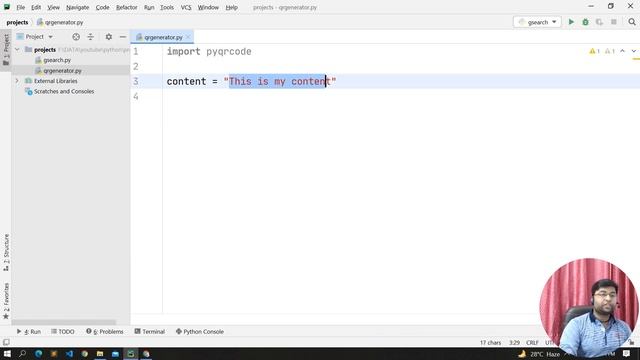Viewport: 640px width, 360px height.
Task: Click line:column 3:29 in status bar
Action: coord(514,342)
